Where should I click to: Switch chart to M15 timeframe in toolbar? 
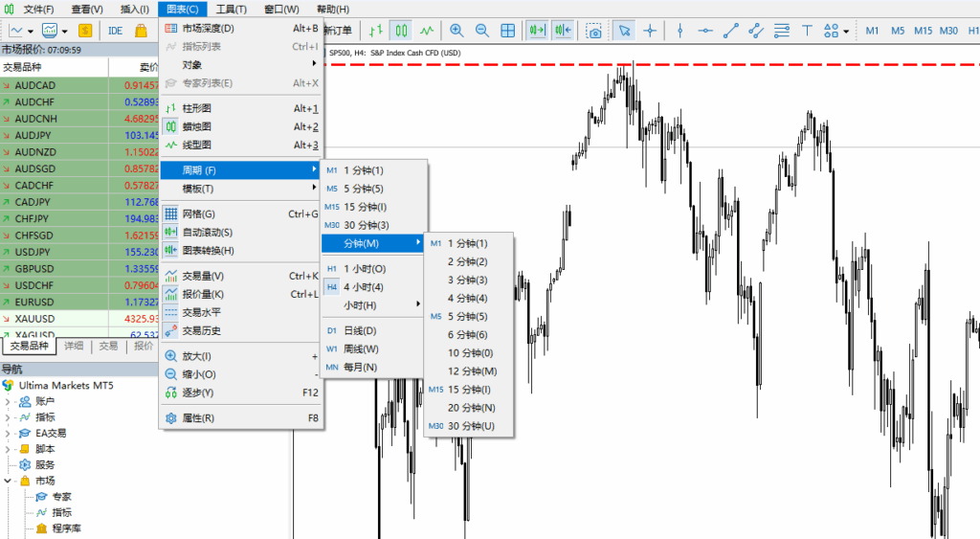(x=924, y=30)
